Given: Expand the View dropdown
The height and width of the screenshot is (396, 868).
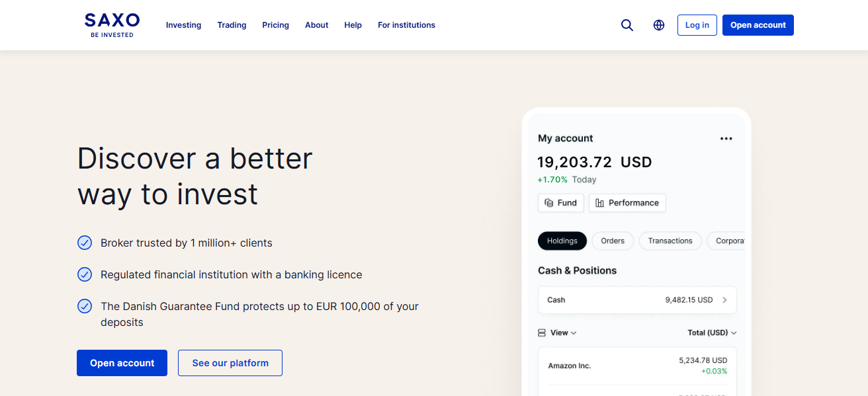Looking at the screenshot, I should 559,333.
